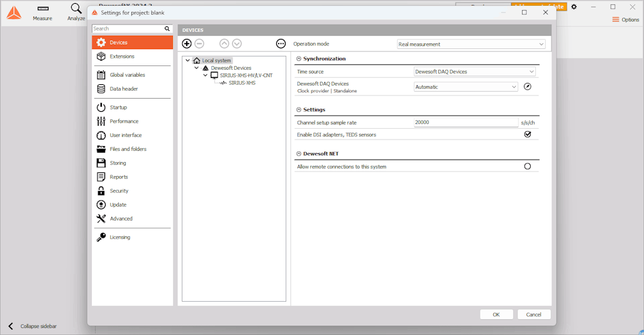Open Analyze mode in main window
The height and width of the screenshot is (335, 644).
click(x=76, y=13)
